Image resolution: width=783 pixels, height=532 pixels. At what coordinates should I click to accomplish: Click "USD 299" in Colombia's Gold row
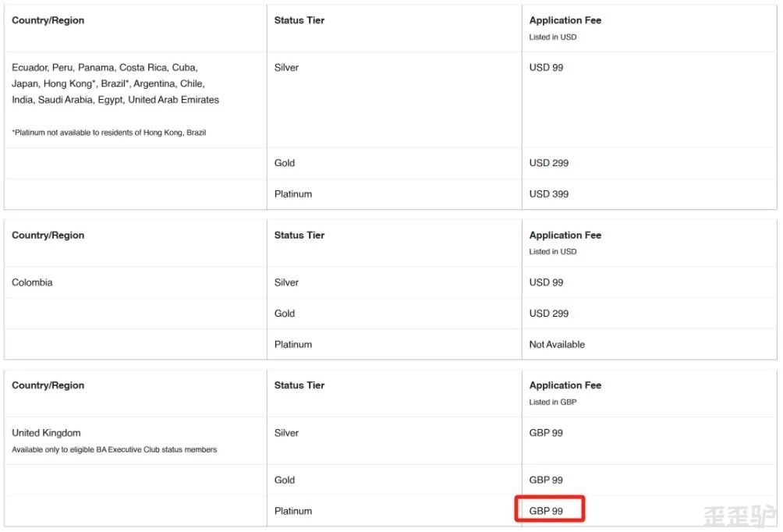click(x=549, y=314)
